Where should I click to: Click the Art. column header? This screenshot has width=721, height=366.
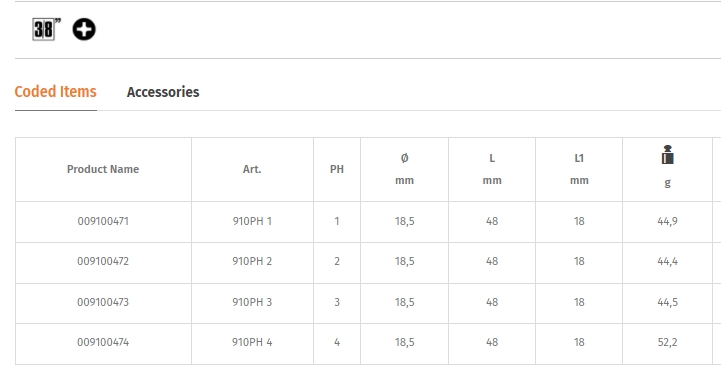click(x=252, y=169)
